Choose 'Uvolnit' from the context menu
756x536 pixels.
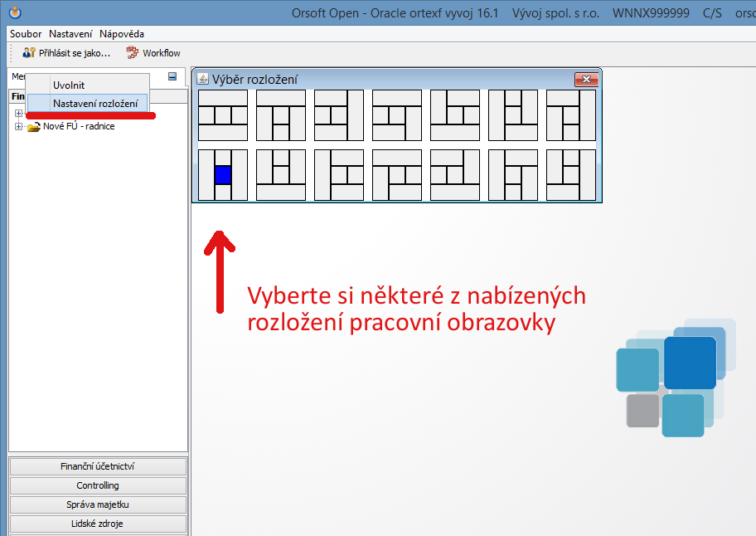point(69,85)
